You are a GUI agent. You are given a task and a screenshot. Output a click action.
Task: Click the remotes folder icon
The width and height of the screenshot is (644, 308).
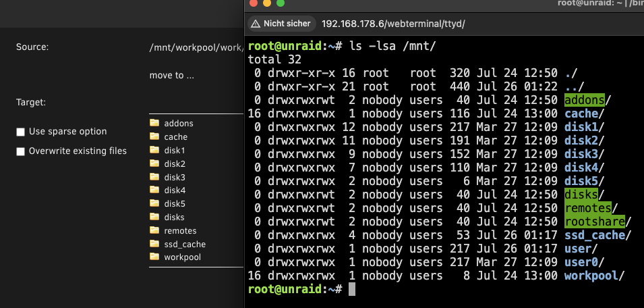coord(154,230)
